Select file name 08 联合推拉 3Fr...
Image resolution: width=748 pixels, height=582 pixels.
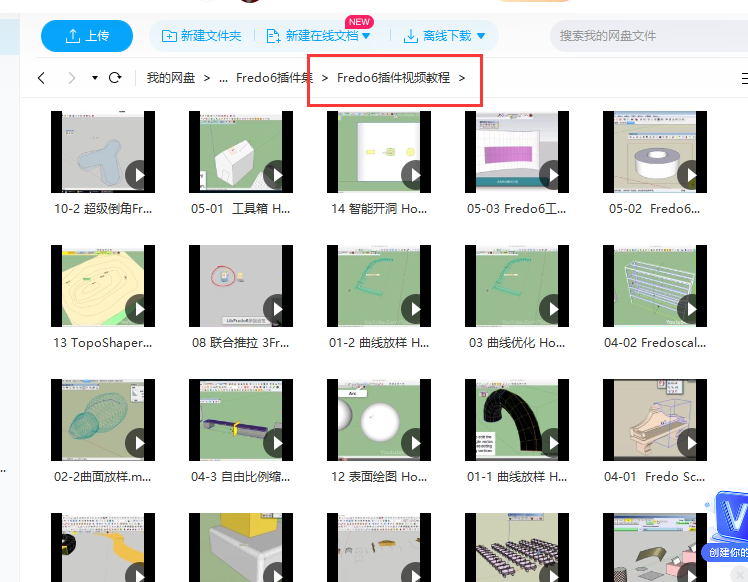pyautogui.click(x=241, y=343)
